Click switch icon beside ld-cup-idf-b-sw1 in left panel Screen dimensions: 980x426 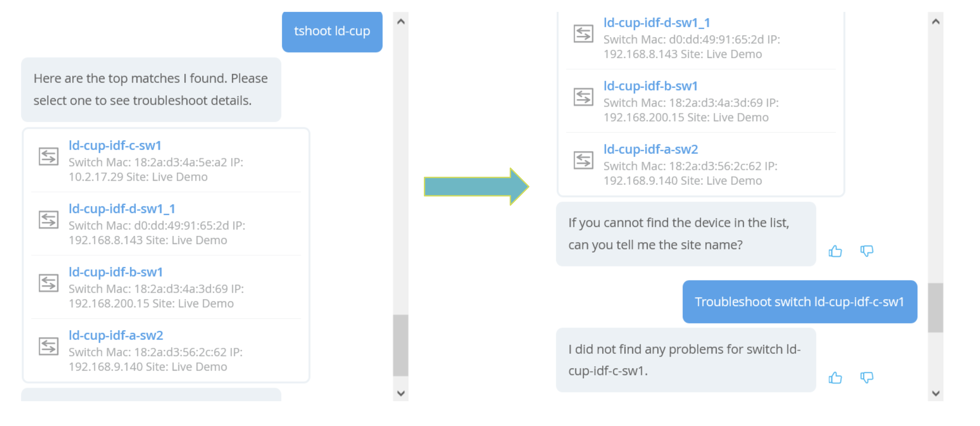49,283
